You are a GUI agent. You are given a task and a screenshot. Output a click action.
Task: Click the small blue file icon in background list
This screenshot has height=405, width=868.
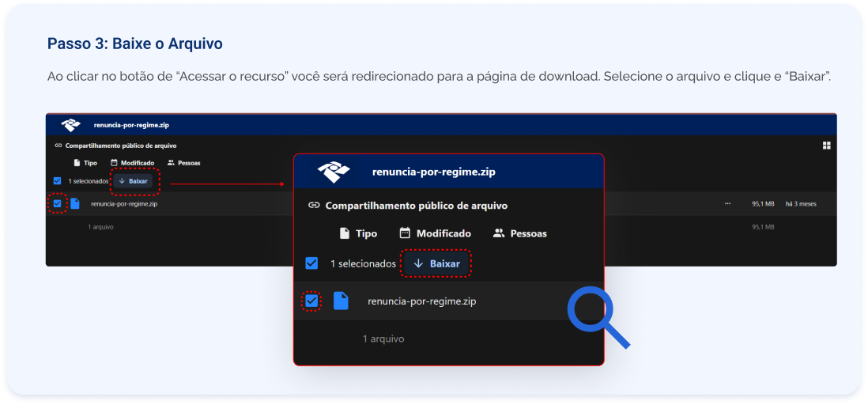click(75, 203)
